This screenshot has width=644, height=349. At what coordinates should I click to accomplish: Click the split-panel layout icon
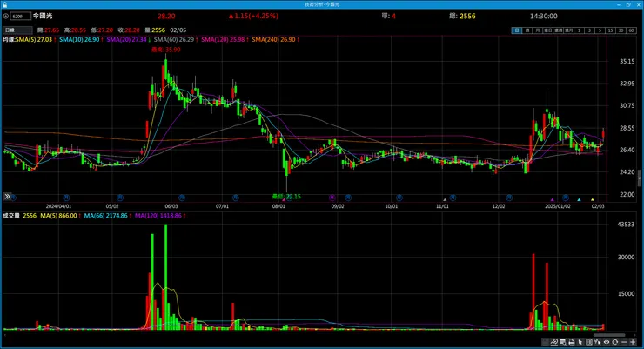tap(589, 342)
